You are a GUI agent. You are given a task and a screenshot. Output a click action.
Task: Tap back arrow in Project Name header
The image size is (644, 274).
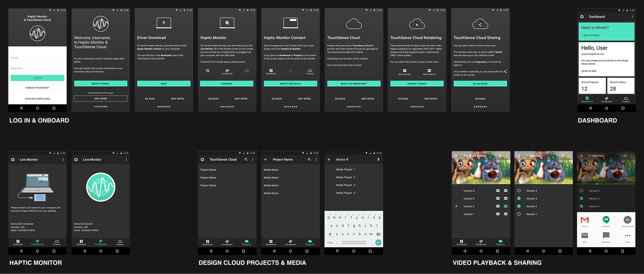(266, 160)
